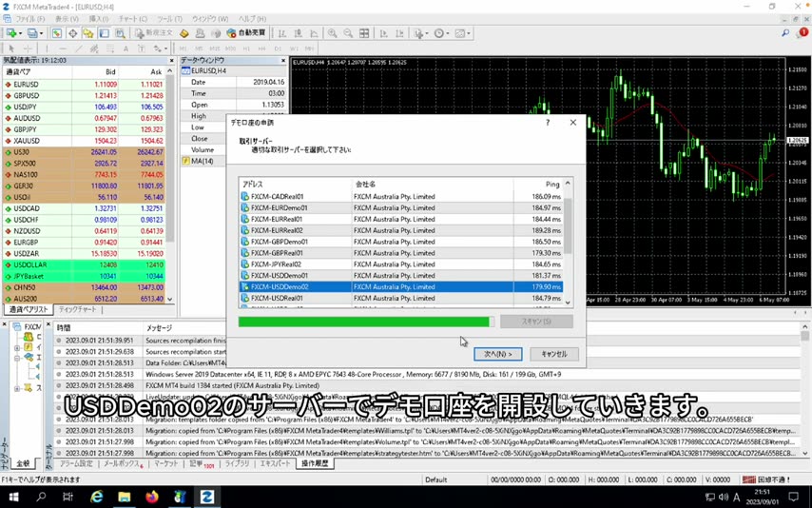Expand the second Navigator tree node
The image size is (812, 508).
[x=17, y=347]
